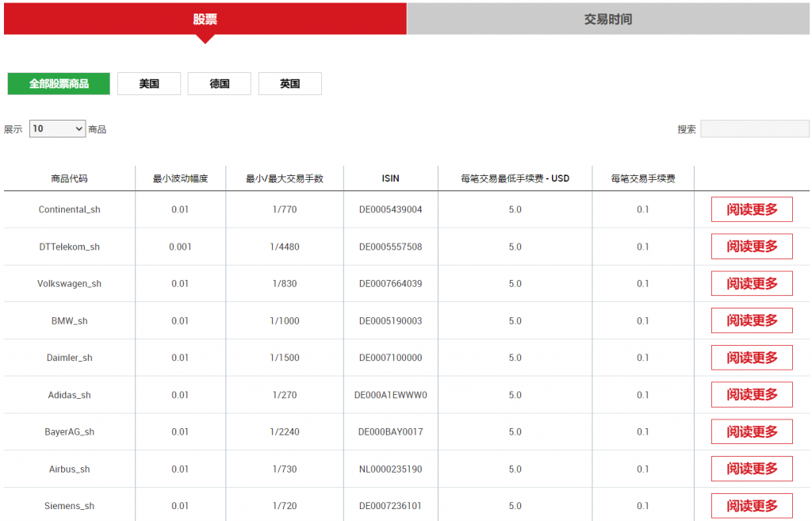Open 阅读更多 for BMW_sh
The width and height of the screenshot is (812, 521).
pos(752,320)
